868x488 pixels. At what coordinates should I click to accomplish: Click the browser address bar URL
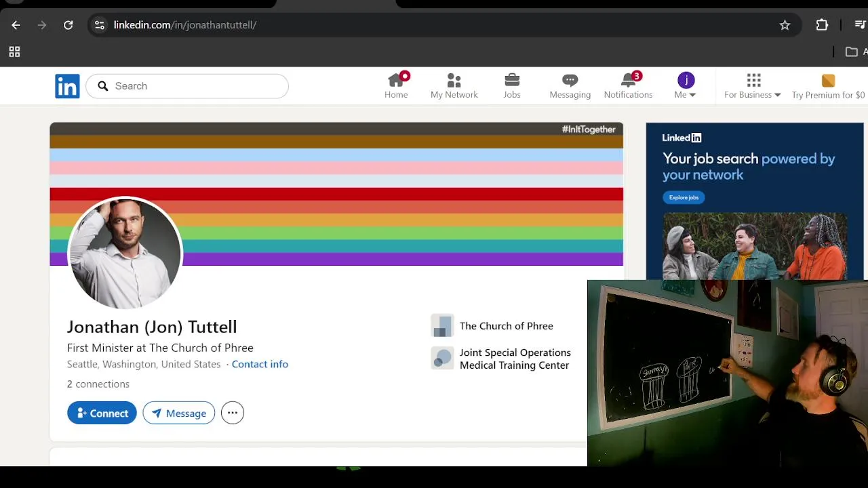point(185,25)
